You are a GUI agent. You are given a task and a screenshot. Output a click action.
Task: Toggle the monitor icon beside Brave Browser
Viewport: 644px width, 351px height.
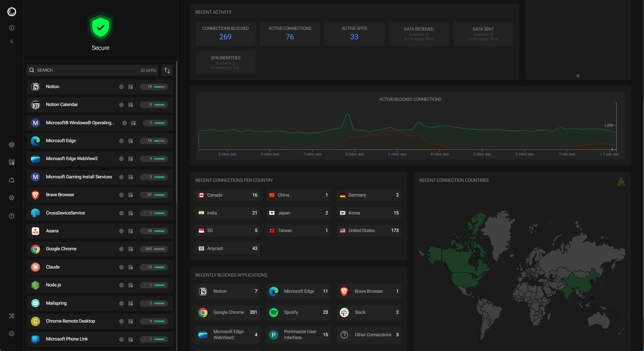(121, 195)
